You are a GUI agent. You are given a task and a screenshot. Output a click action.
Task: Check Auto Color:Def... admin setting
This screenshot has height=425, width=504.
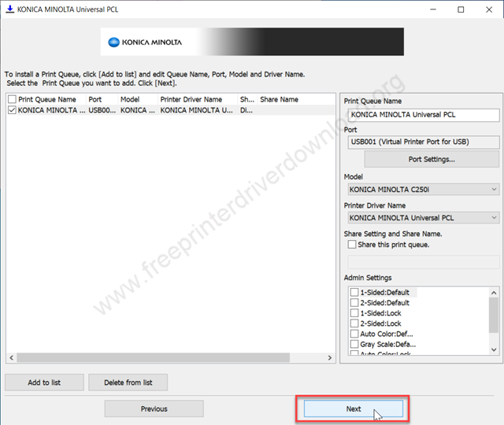[x=354, y=334]
